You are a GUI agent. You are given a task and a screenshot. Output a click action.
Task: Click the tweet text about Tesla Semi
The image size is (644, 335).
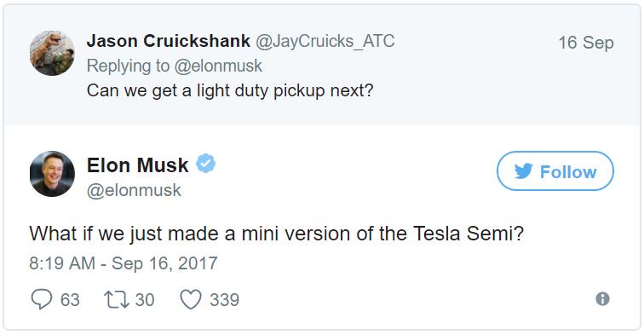point(276,234)
